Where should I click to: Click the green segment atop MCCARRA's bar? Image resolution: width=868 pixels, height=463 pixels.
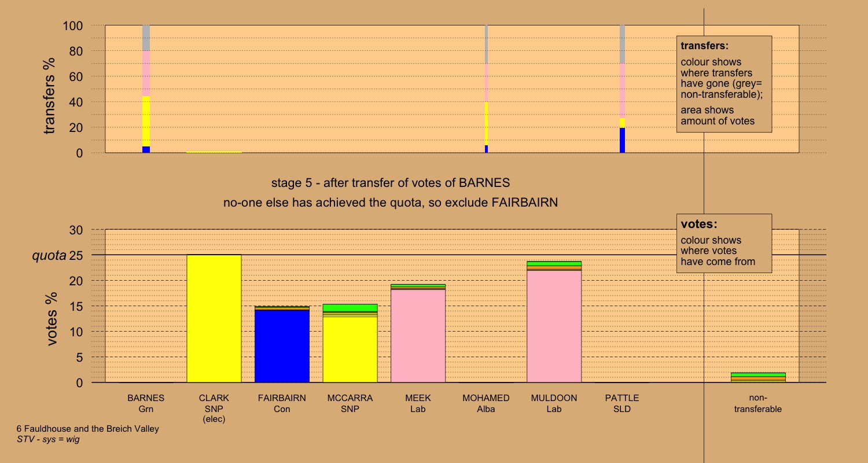(x=350, y=308)
